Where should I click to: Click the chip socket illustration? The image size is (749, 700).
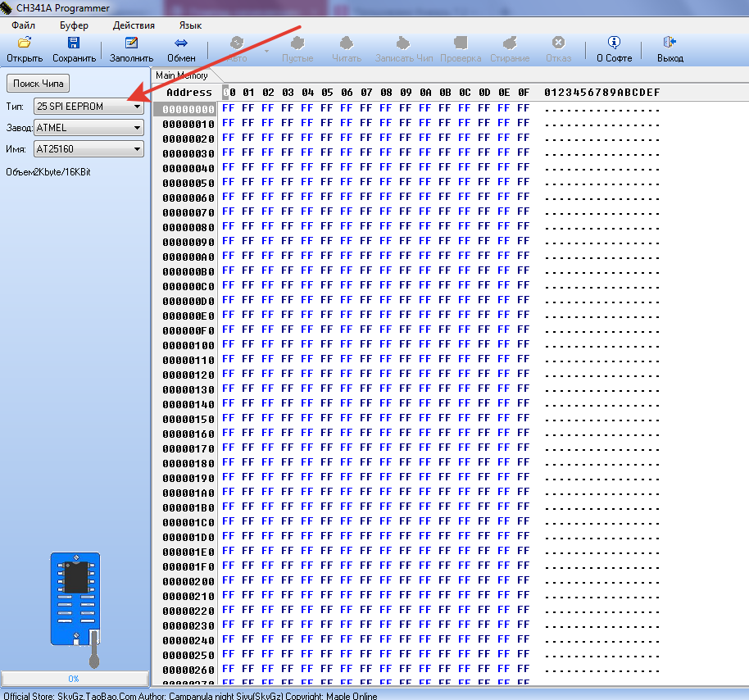click(x=75, y=610)
